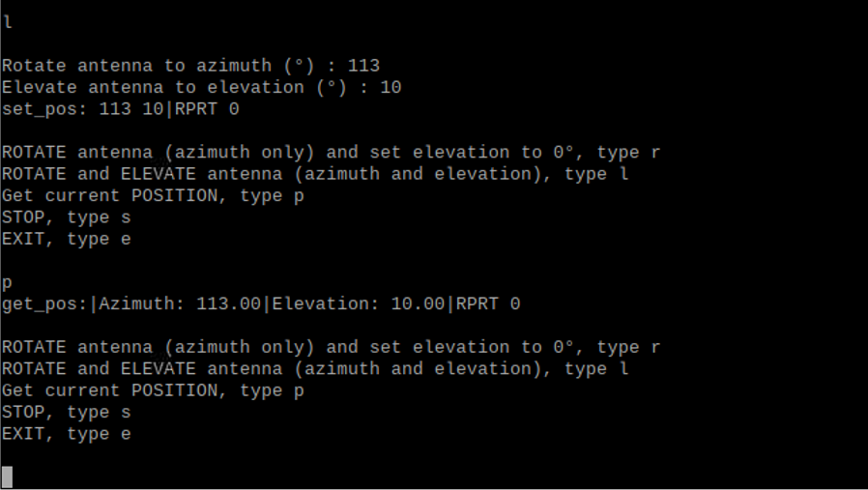Click the azimuth value 113 input line

pos(191,66)
